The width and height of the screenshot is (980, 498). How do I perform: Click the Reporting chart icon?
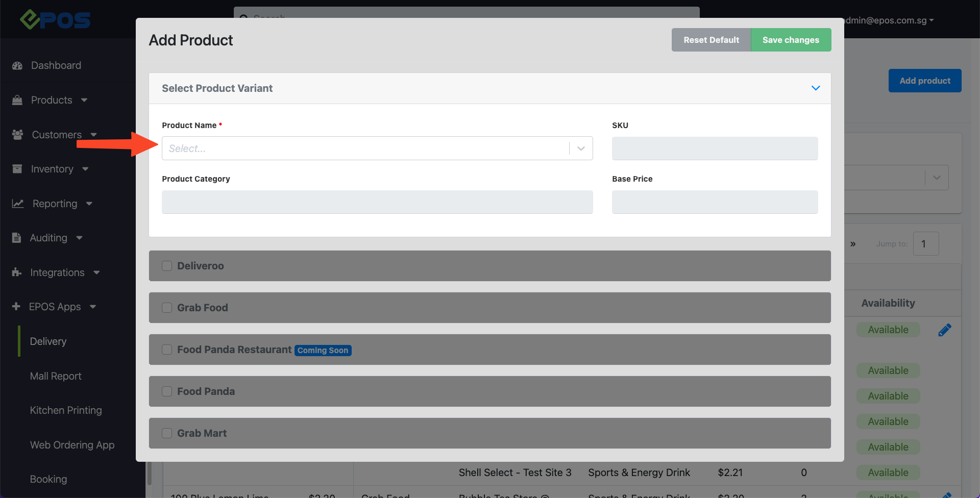coord(18,204)
